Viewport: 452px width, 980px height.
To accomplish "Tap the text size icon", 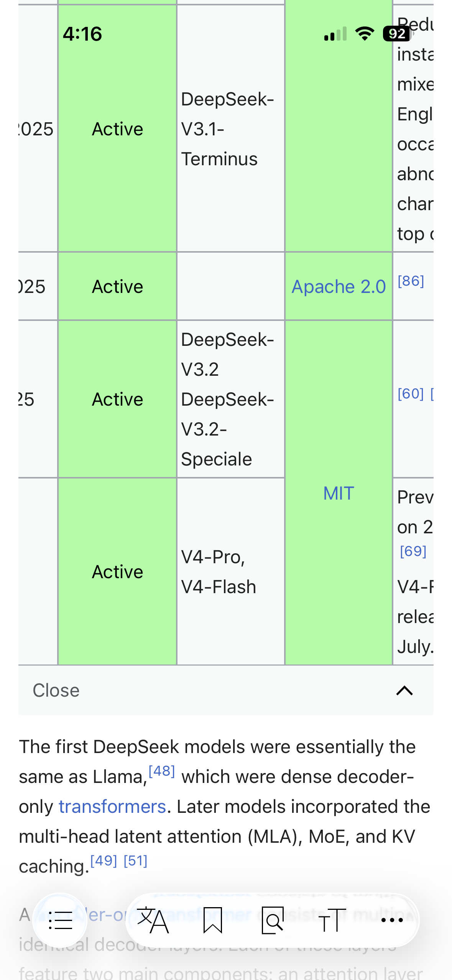I will point(332,920).
